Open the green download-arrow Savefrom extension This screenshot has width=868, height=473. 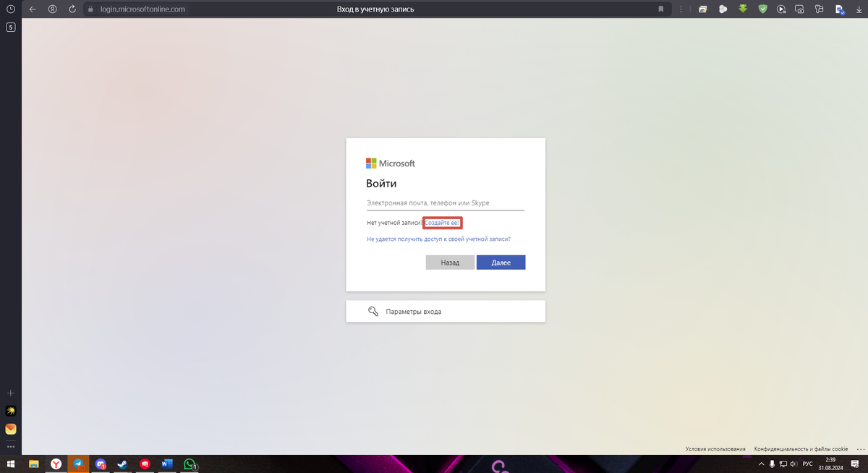[742, 9]
